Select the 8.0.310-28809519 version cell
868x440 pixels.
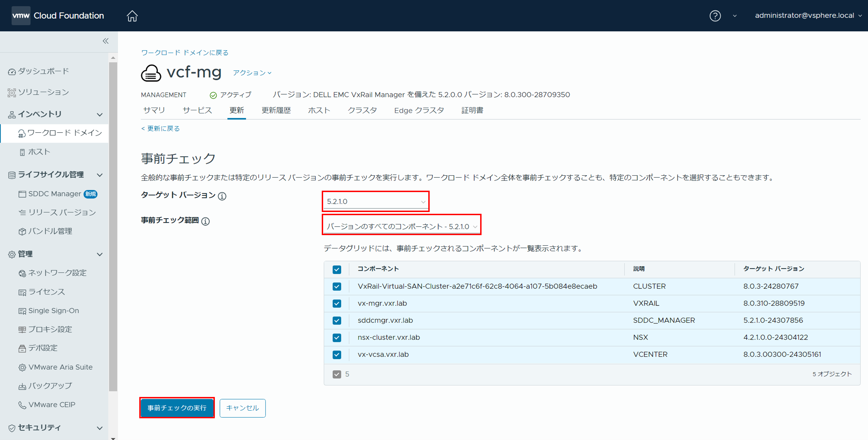pos(774,303)
